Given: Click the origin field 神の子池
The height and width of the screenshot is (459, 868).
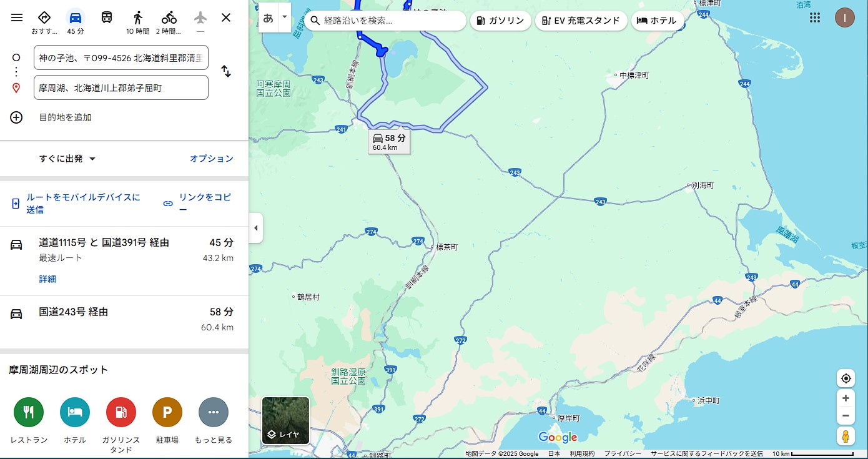Looking at the screenshot, I should tap(121, 57).
